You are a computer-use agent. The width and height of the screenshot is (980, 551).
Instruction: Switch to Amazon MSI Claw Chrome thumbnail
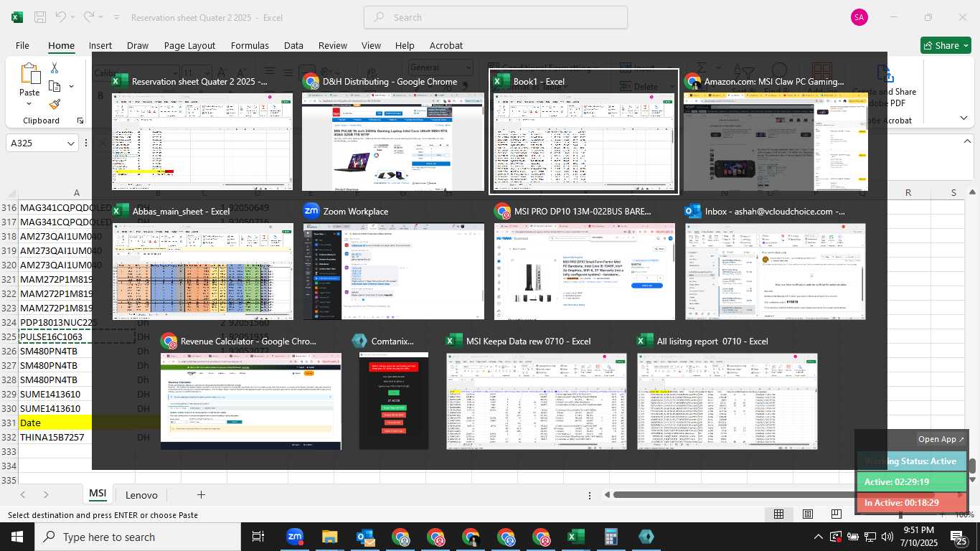(x=776, y=132)
